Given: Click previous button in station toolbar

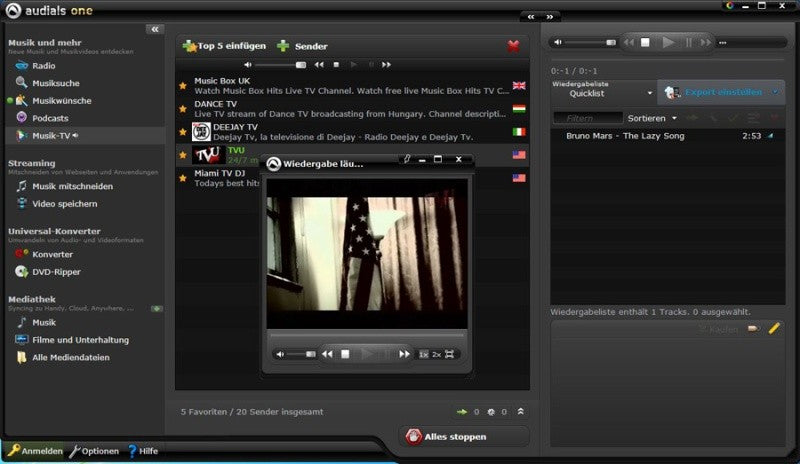Looking at the screenshot, I should 319,65.
